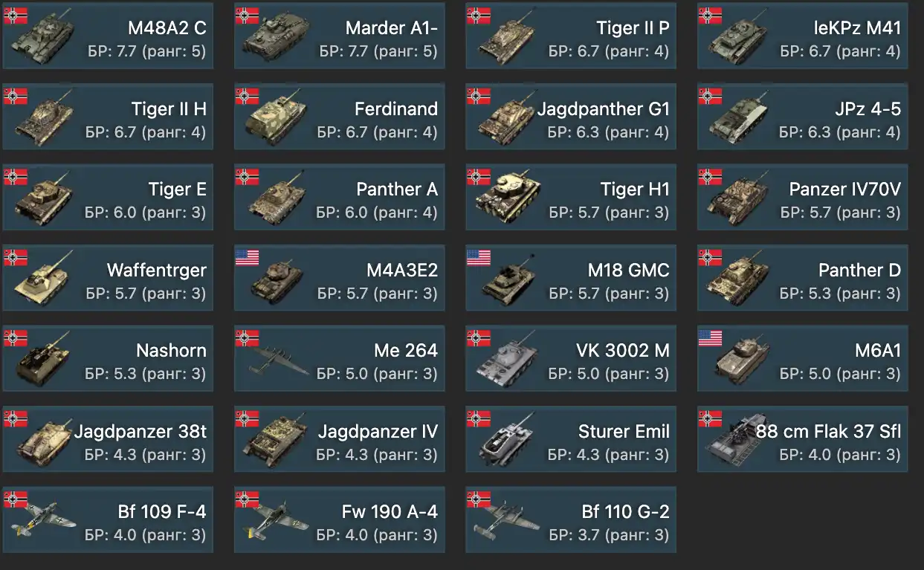This screenshot has width=924, height=570.
Task: Click the M6A1 heavy tank thumbnail
Action: click(x=739, y=358)
